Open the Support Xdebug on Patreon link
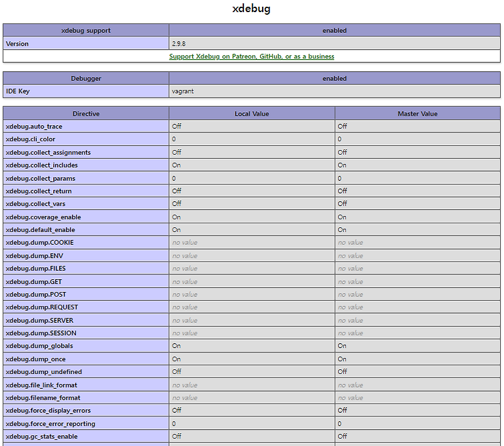 pos(252,57)
